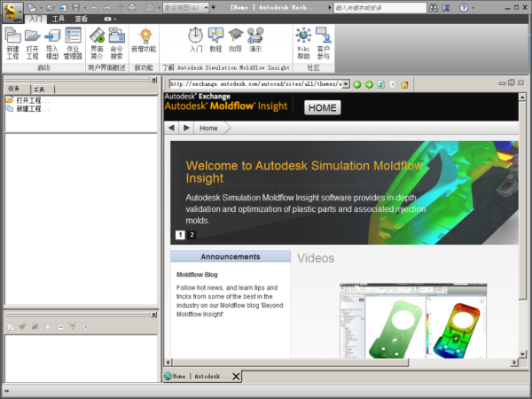Click the URL address field
Image resolution: width=532 pixels, height=399 pixels.
(x=255, y=84)
